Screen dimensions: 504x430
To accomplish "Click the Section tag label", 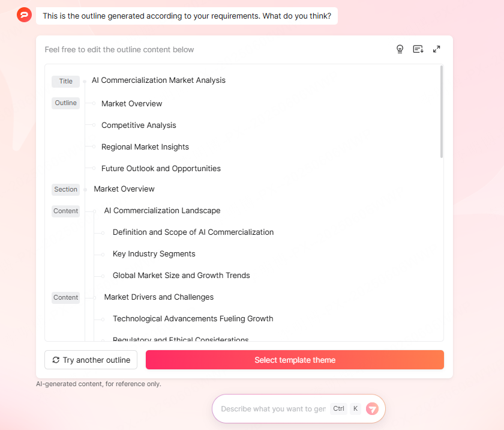I will 65,190.
